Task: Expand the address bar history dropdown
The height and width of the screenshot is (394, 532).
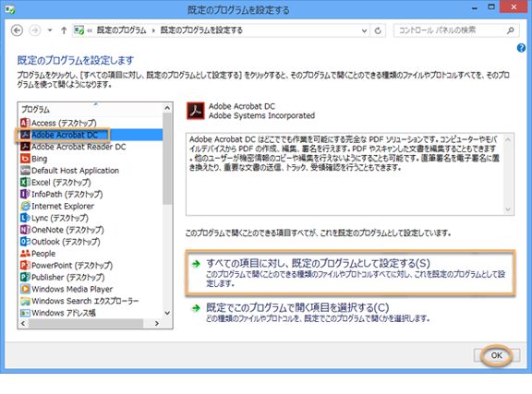Action: tap(364, 30)
